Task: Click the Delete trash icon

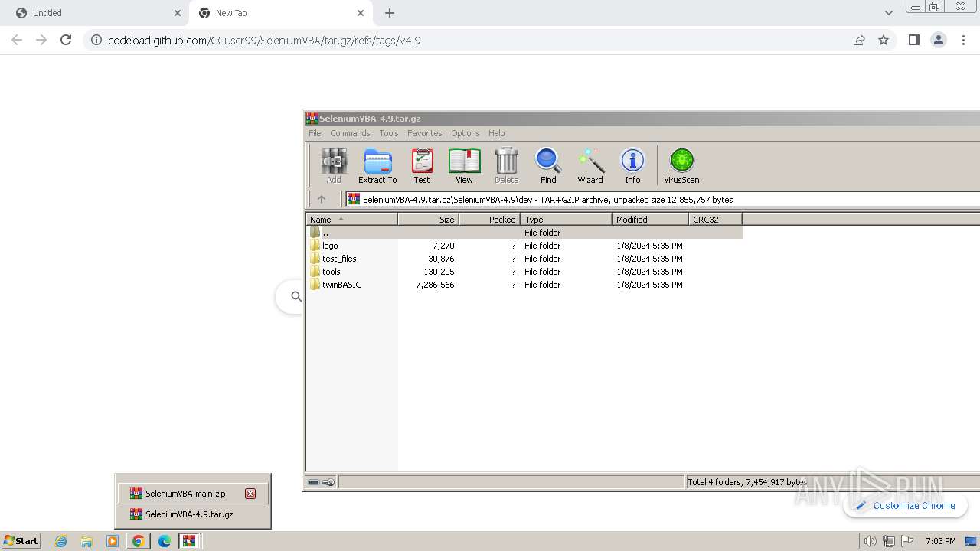Action: click(x=506, y=166)
